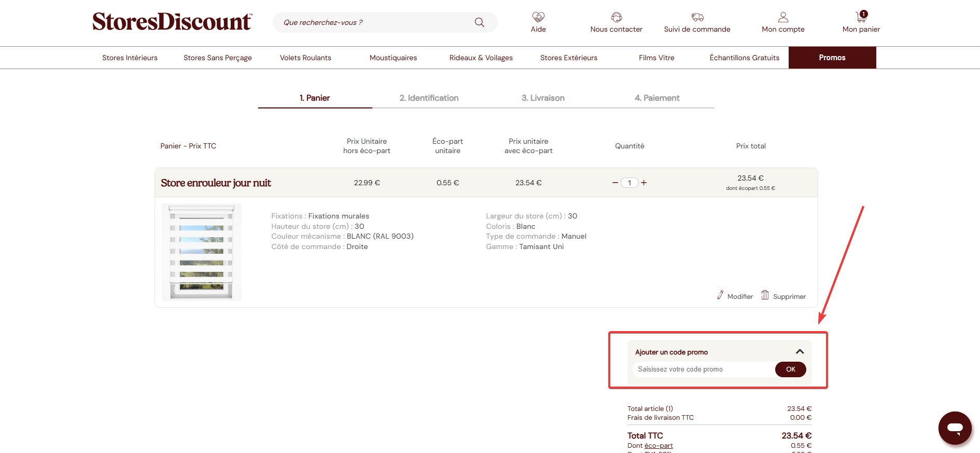The image size is (980, 453).
Task: Open Échantillons Gratuits menu
Action: pos(745,58)
